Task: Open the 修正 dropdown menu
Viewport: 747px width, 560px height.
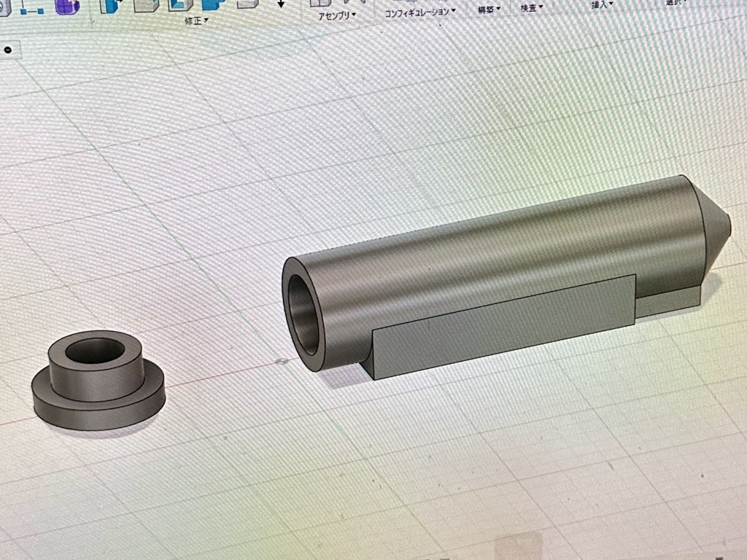Action: coord(196,21)
